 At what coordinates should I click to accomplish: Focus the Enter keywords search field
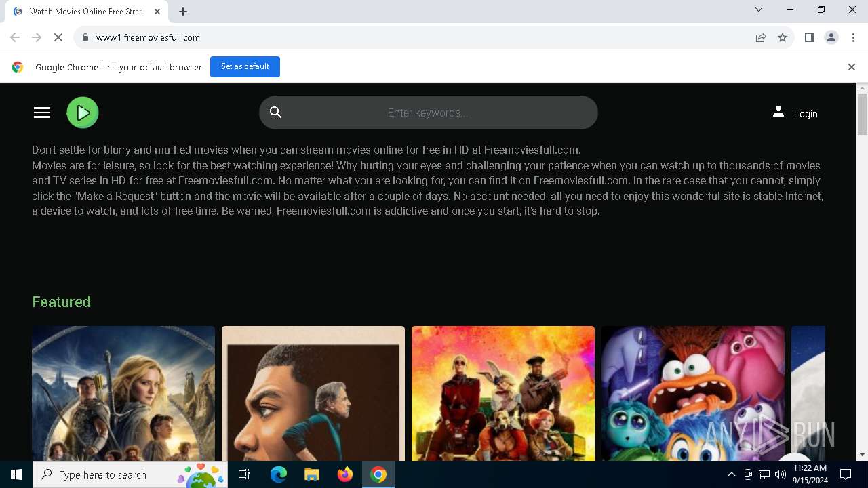coord(428,113)
